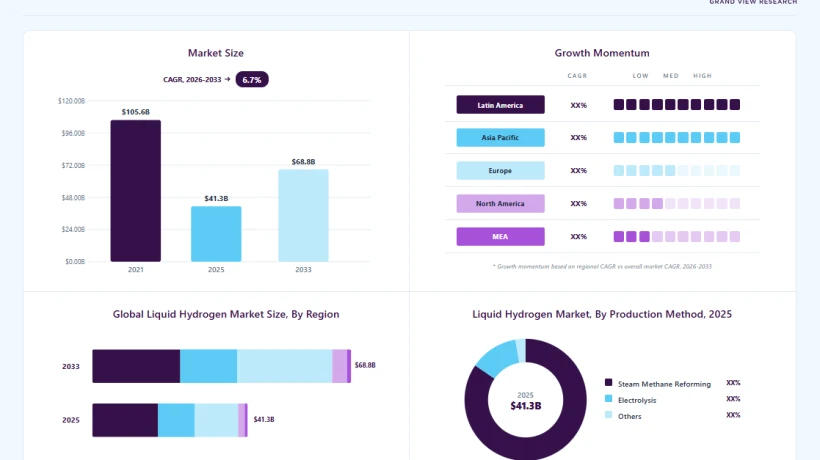Click the LOW column header

(x=640, y=76)
